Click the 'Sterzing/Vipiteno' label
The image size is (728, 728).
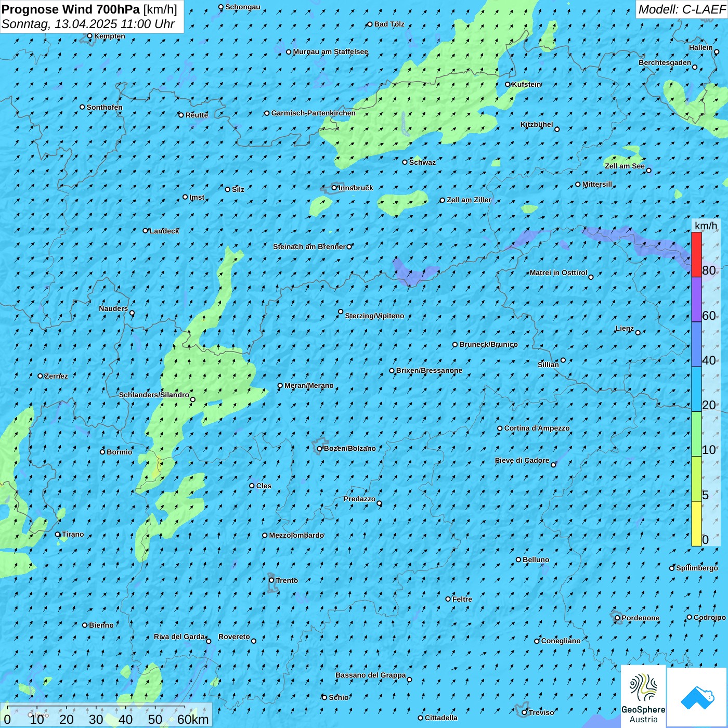pos(374,316)
